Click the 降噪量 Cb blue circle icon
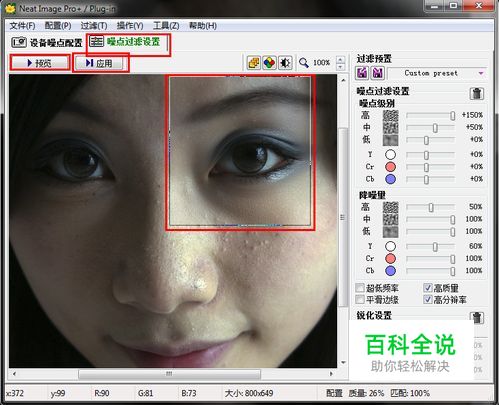This screenshot has width=499, height=405. (x=390, y=271)
